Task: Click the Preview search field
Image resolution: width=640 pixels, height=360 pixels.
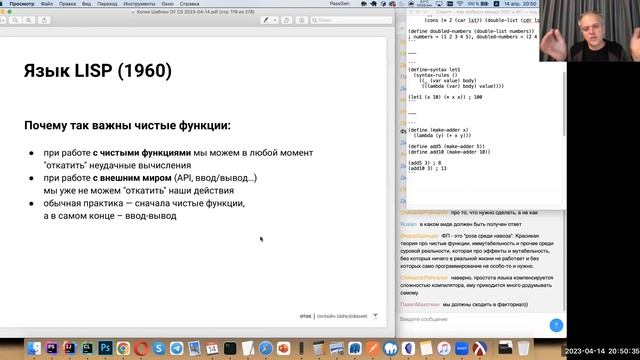Action: point(351,20)
